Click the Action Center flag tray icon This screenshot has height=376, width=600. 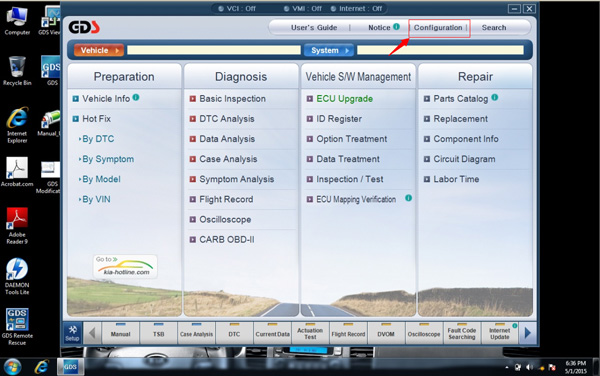click(552, 368)
